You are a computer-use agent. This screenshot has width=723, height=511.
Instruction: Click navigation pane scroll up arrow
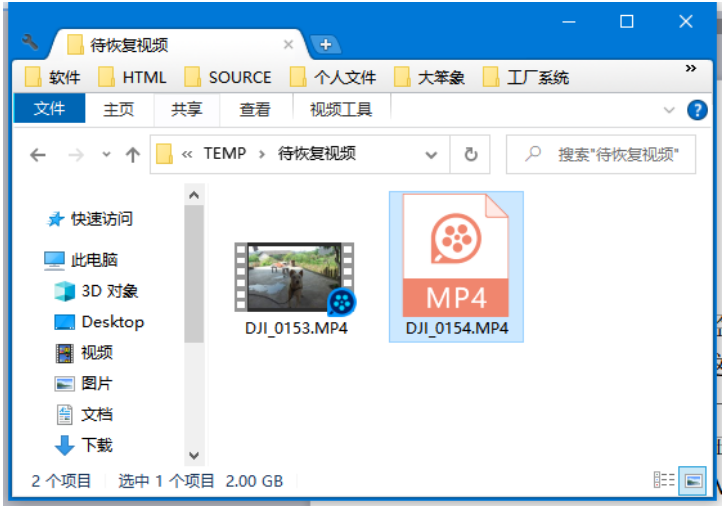tap(194, 195)
